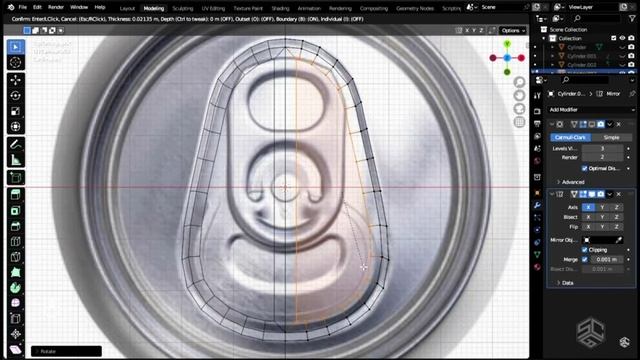Select the Transform tool
This screenshot has width=640, height=360.
[16, 127]
